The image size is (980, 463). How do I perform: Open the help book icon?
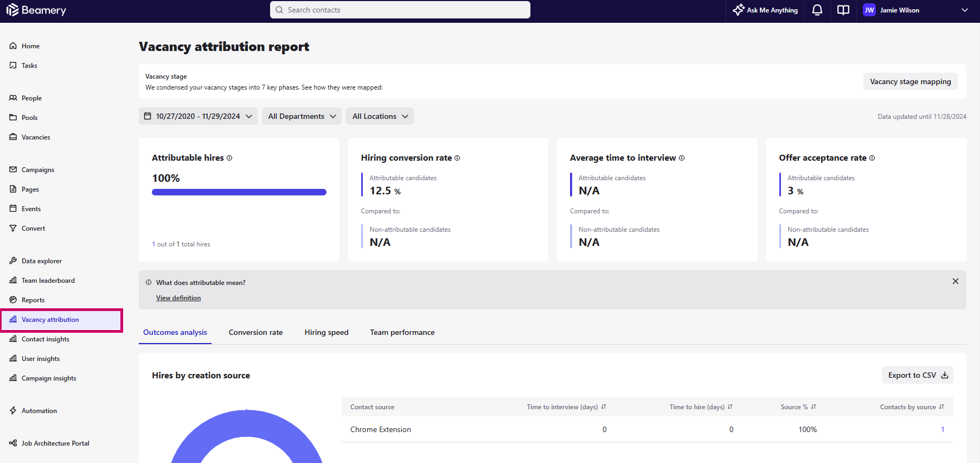[x=843, y=10]
